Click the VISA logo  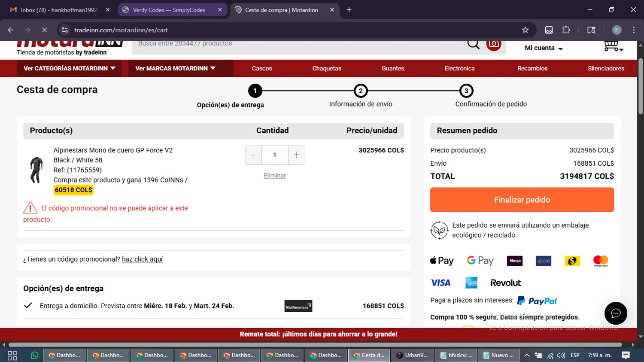(x=440, y=283)
